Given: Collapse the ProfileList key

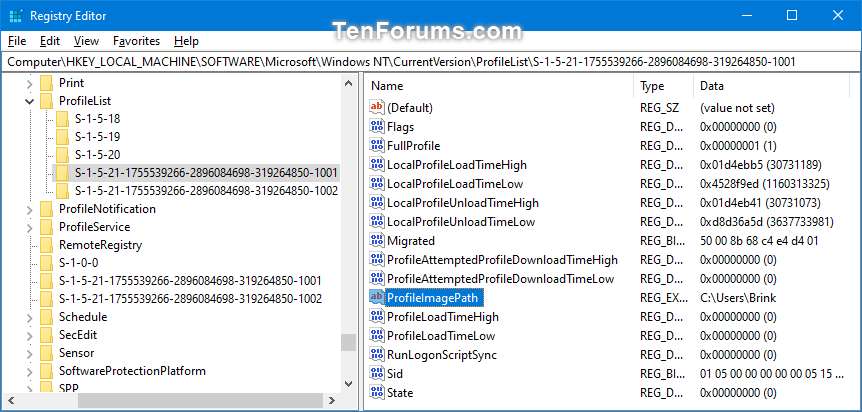Looking at the screenshot, I should (x=29, y=101).
